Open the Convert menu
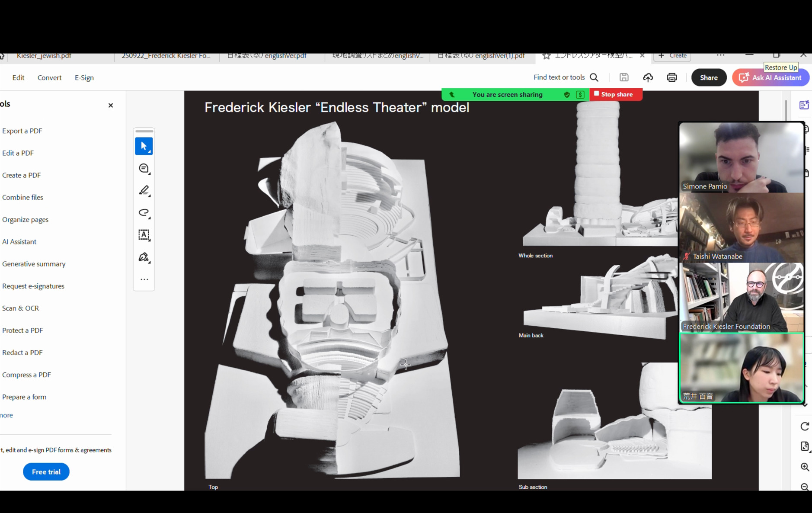Image resolution: width=812 pixels, height=513 pixels. point(49,77)
